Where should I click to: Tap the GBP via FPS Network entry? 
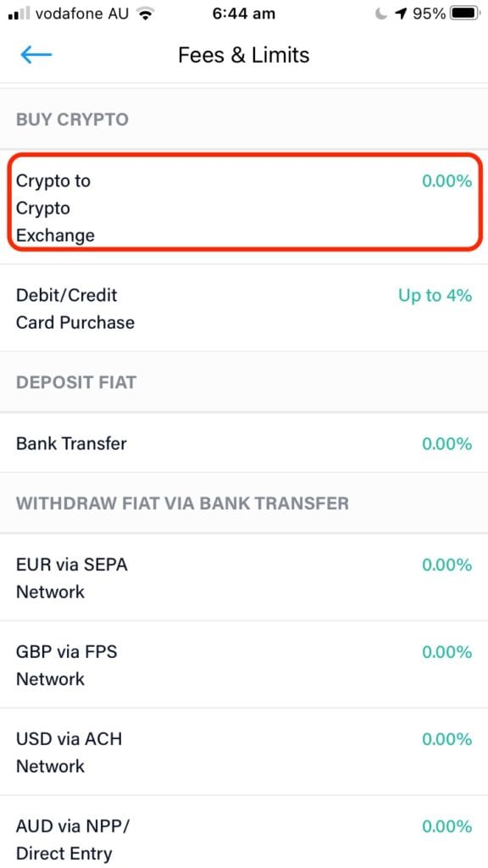(x=244, y=665)
